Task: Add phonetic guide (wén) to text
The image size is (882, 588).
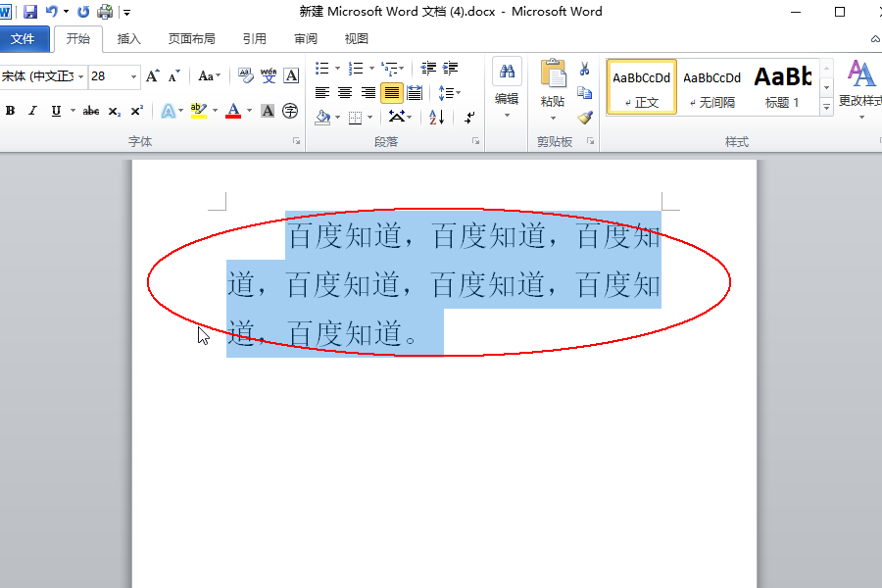Action: (269, 75)
